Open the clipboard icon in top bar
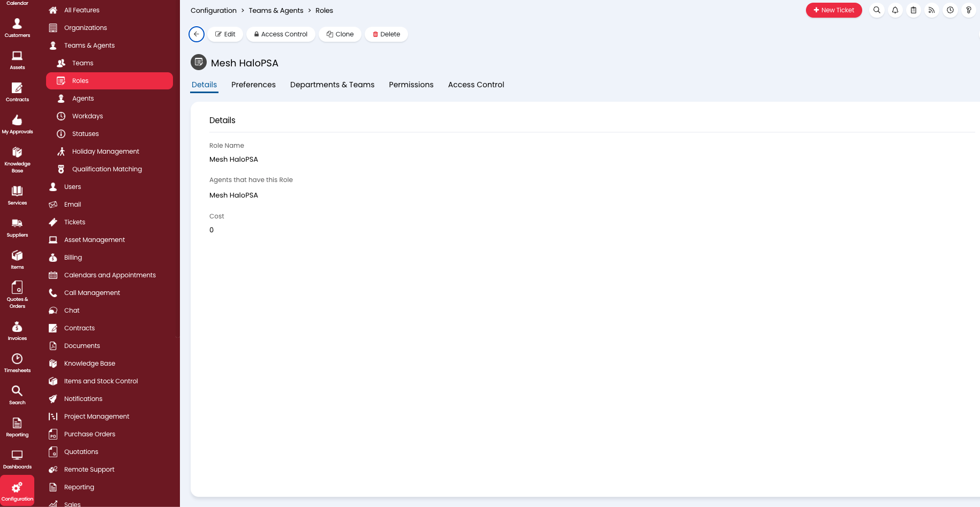 click(914, 10)
